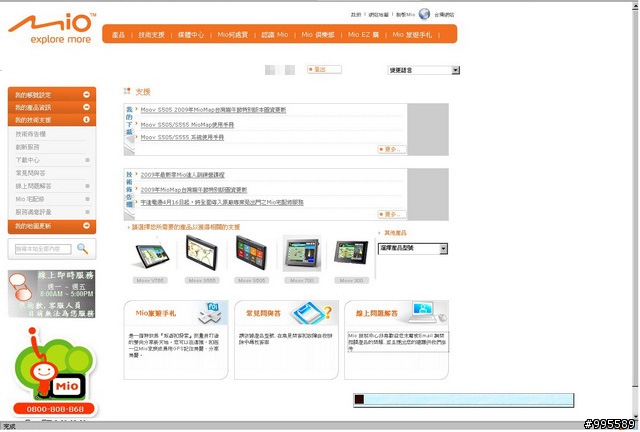Click the Mio explore more logo
Image resolution: width=640 pixels, height=432 pixels.
pos(52,28)
